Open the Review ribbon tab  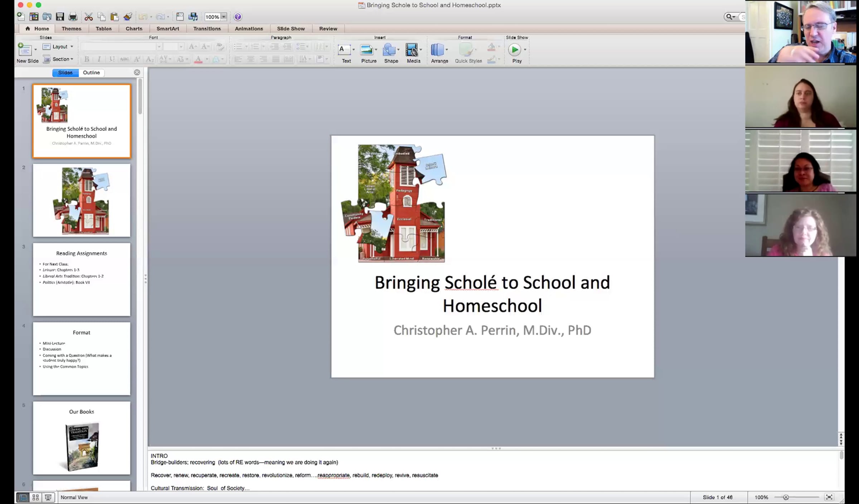click(328, 29)
